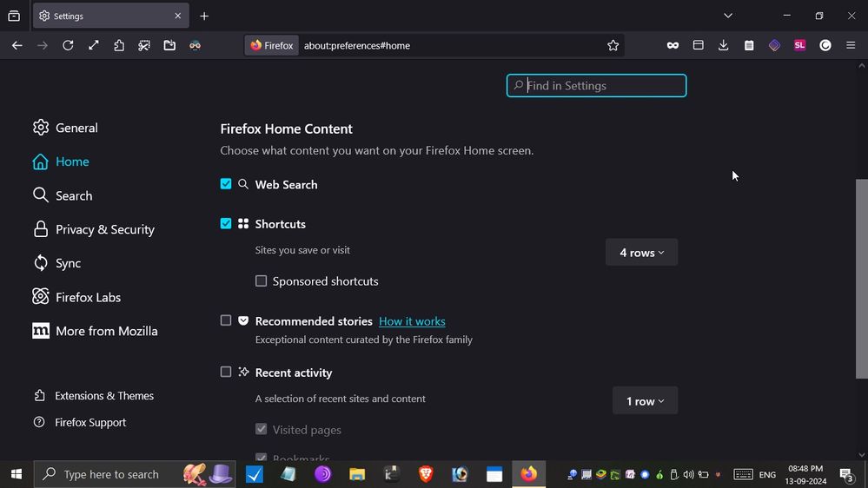Click the vertical page scrollbar thumb
868x488 pixels.
tap(861, 279)
